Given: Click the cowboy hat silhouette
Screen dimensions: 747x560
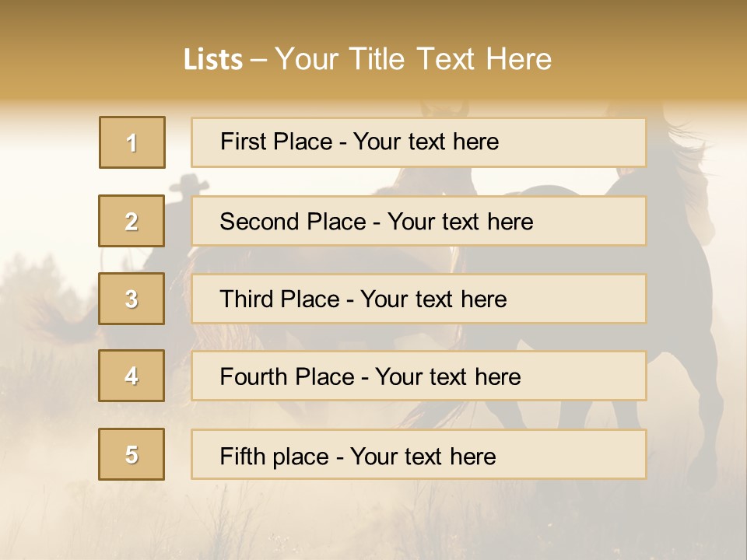Looking at the screenshot, I should point(187,185).
